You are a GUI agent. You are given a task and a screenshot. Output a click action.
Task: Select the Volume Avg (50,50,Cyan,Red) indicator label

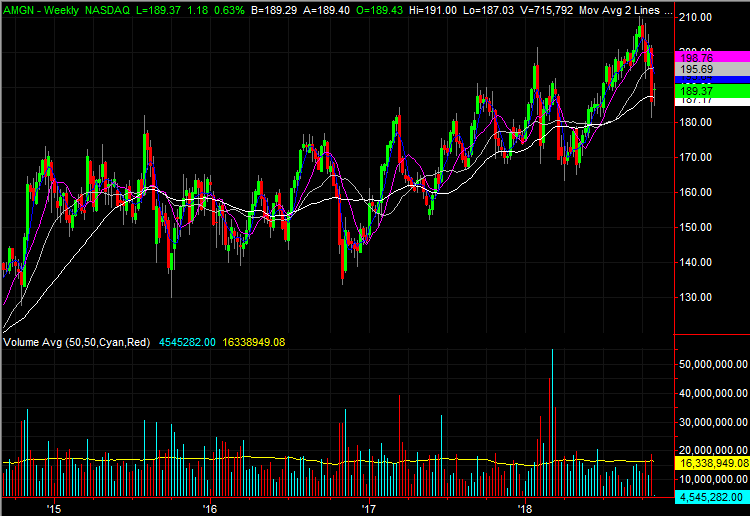pos(76,342)
